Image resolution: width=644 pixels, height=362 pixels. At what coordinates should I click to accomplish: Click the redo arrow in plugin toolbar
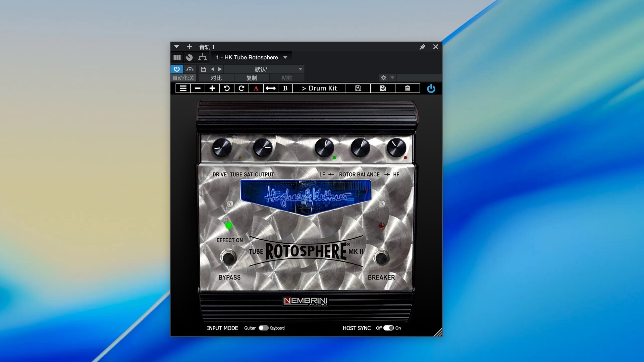[x=241, y=88]
